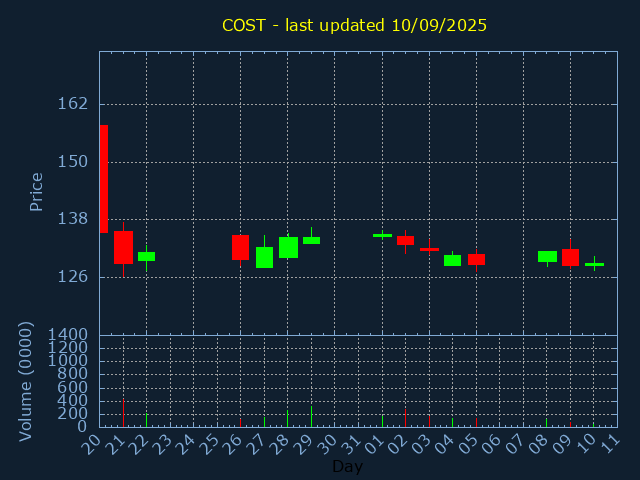Click the green volume bar for day 28
640x480 pixels.
point(287,419)
